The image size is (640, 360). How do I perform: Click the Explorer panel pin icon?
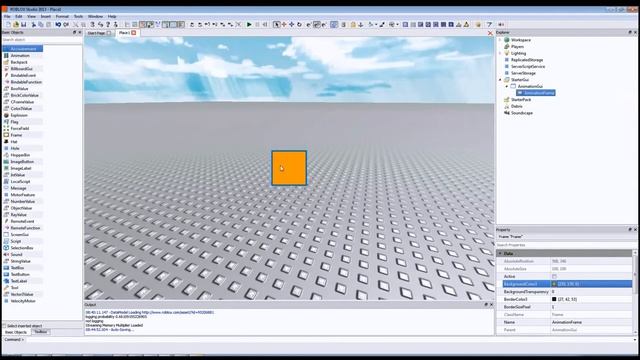tap(630, 33)
